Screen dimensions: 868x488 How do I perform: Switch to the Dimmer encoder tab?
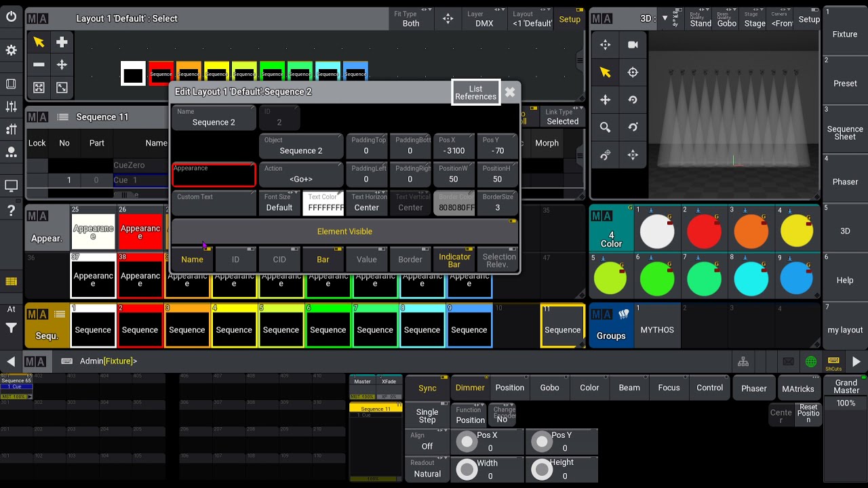pos(470,388)
